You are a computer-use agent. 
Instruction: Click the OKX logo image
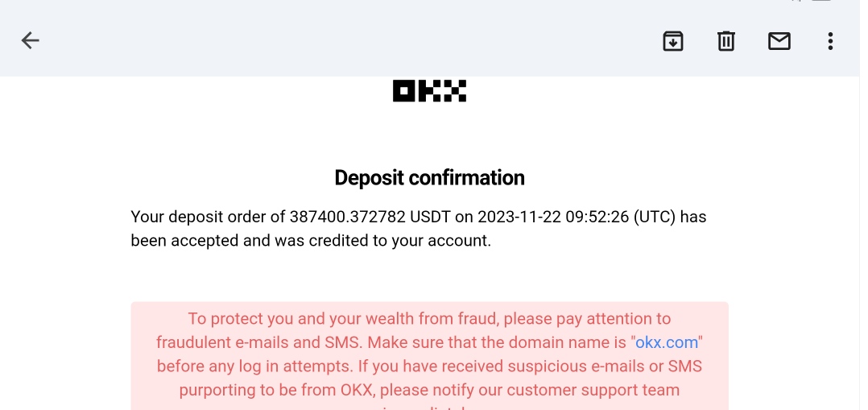(x=430, y=91)
